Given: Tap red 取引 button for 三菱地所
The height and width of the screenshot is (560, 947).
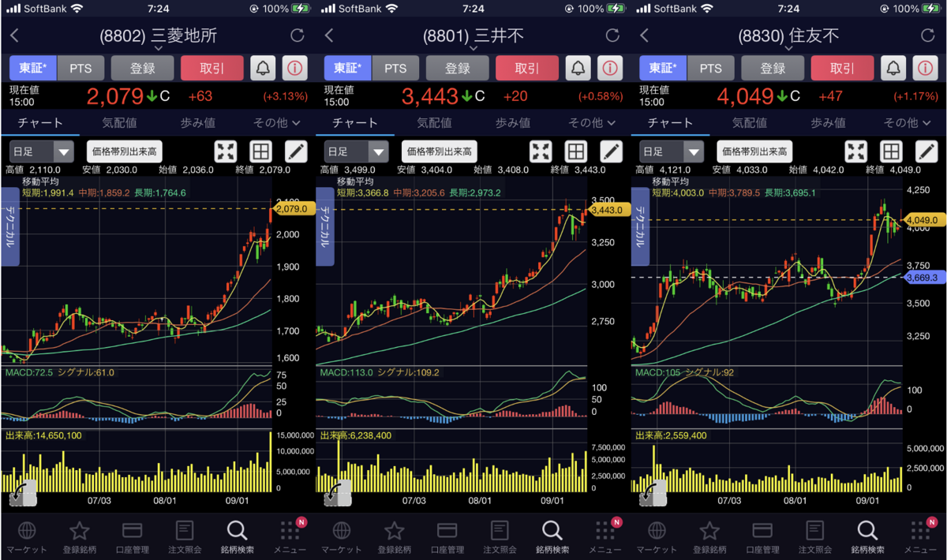Looking at the screenshot, I should point(212,69).
